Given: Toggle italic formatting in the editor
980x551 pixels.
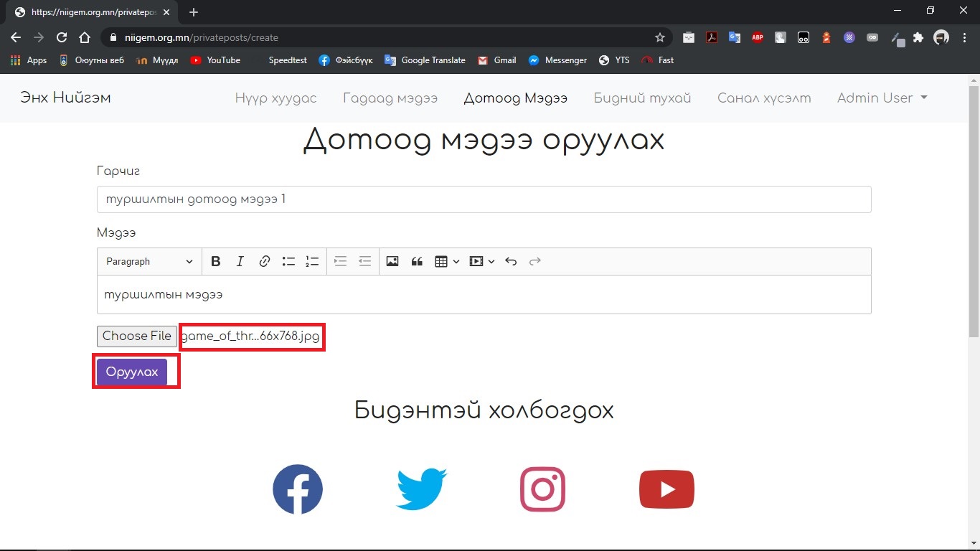Looking at the screenshot, I should 240,262.
